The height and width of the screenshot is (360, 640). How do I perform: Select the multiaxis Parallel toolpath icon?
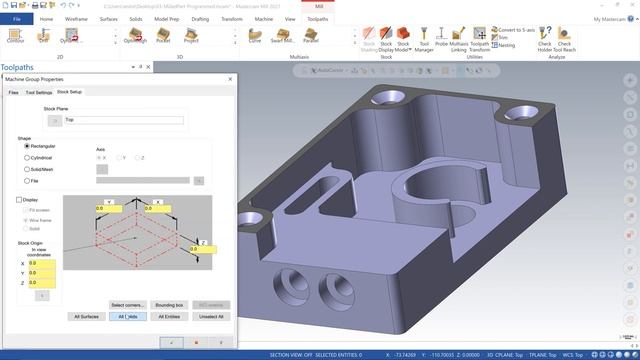[311, 36]
